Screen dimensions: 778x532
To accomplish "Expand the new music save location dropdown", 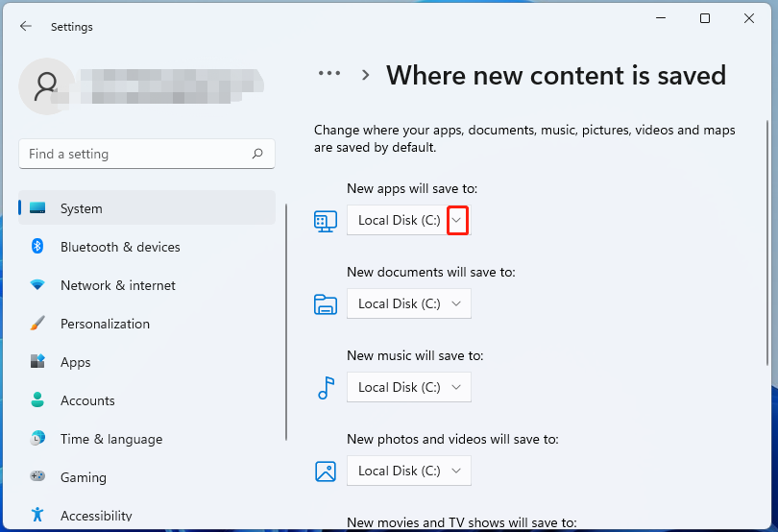I will [x=409, y=387].
